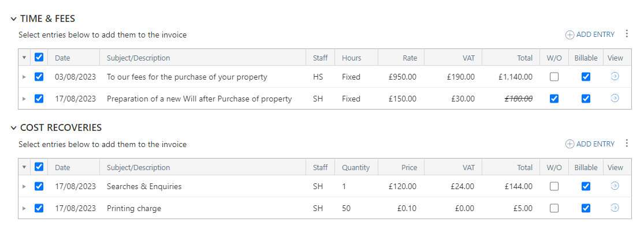
Task: Open view icon for Searches & Enquiries entry
Action: pos(615,186)
